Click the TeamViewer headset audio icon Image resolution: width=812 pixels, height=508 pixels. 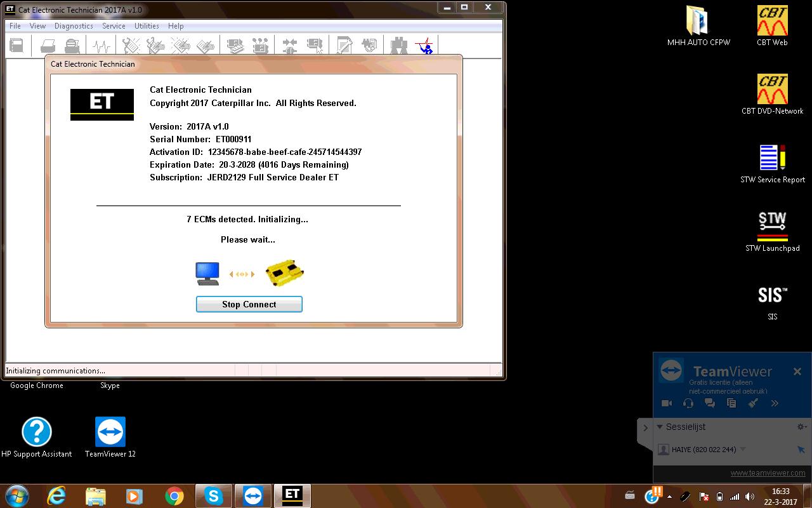pos(688,403)
